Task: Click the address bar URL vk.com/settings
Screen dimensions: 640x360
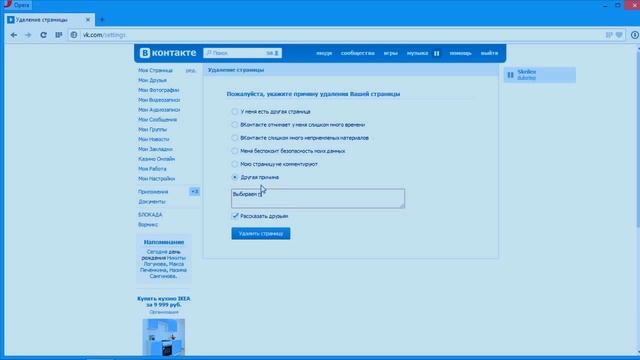Action: coord(104,35)
